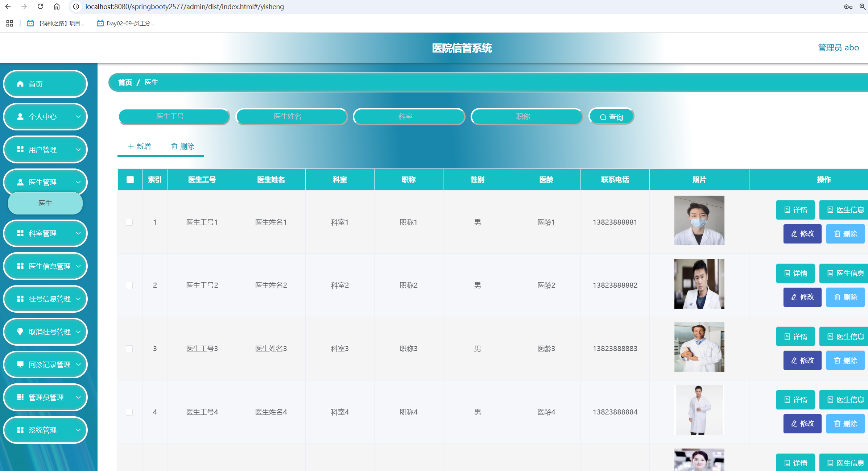The image size is (868, 471).
Task: Expand the 个人中心 chevron
Action: (78, 117)
